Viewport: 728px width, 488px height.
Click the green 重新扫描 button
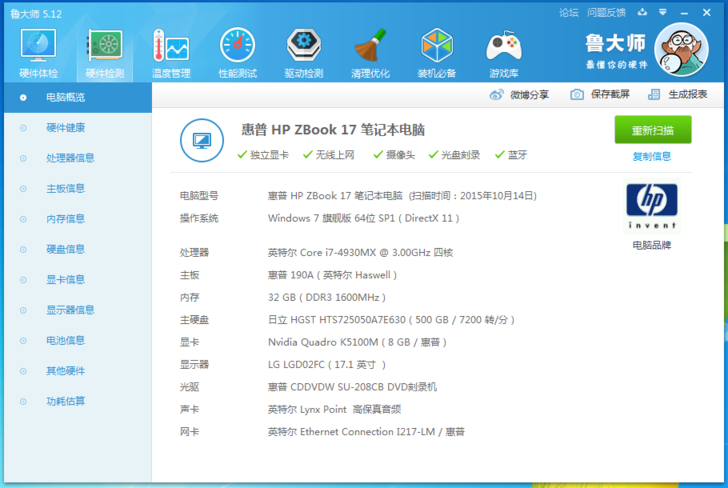[652, 130]
